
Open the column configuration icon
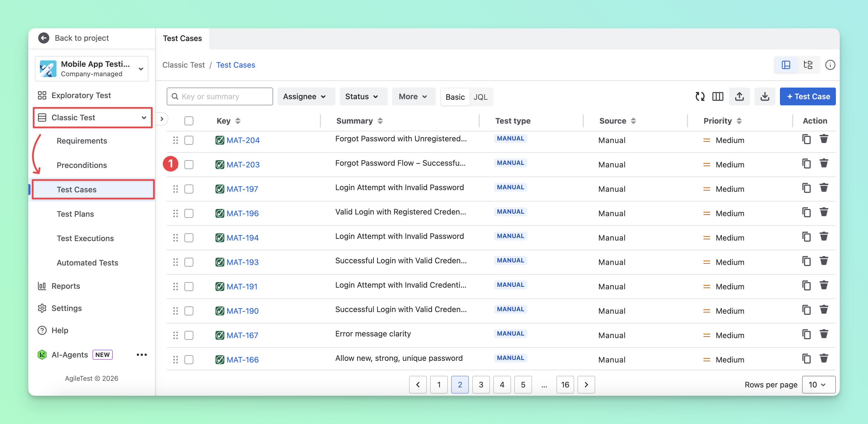tap(718, 96)
